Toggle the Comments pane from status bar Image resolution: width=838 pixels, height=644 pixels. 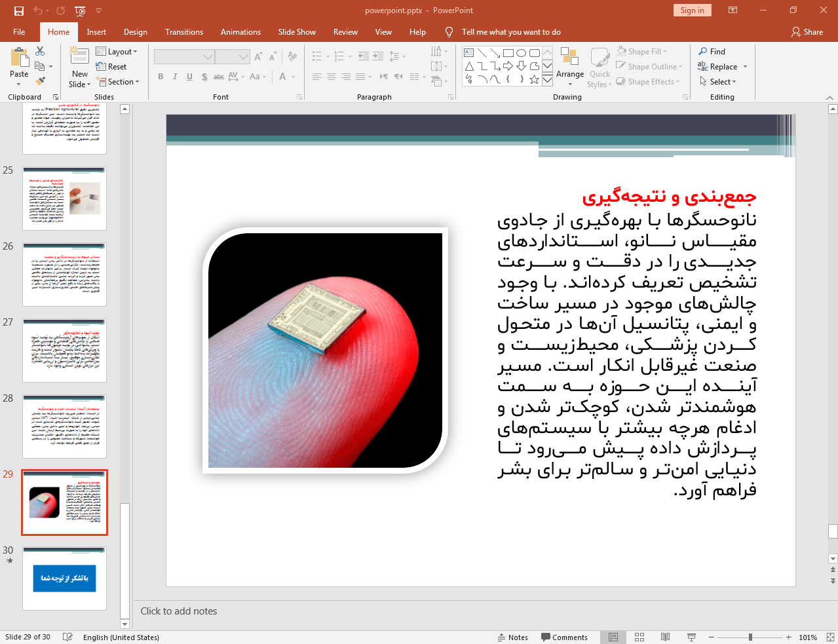coord(565,637)
